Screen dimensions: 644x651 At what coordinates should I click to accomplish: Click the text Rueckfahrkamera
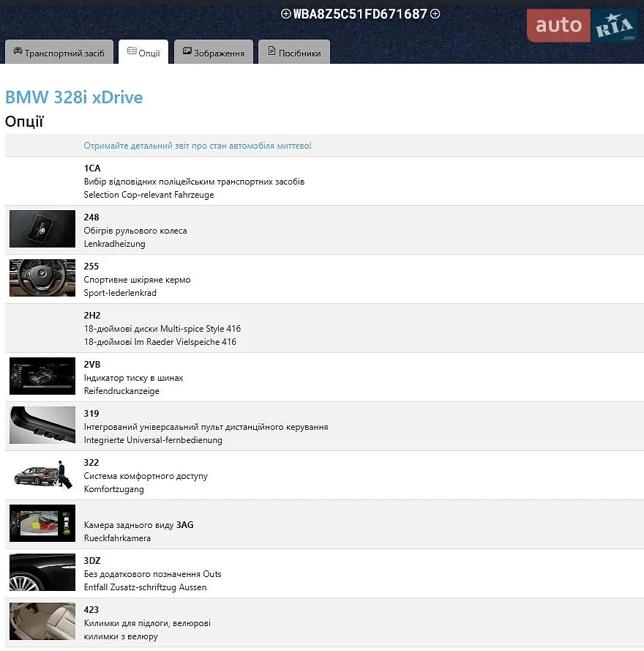(117, 538)
